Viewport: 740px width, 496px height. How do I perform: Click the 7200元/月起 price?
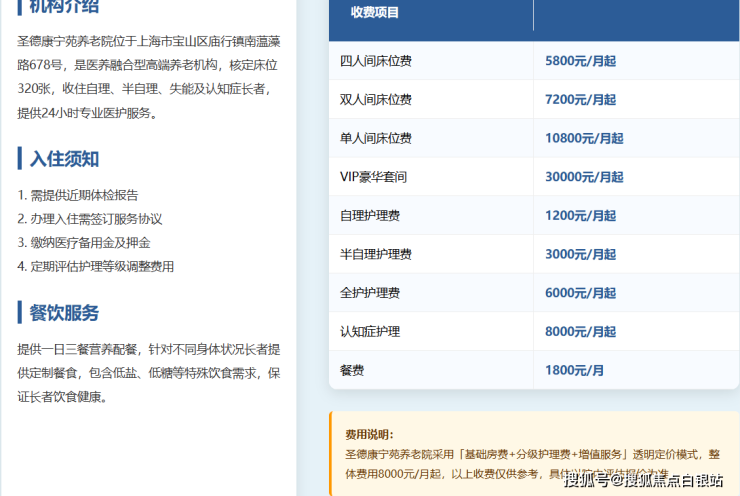point(580,100)
